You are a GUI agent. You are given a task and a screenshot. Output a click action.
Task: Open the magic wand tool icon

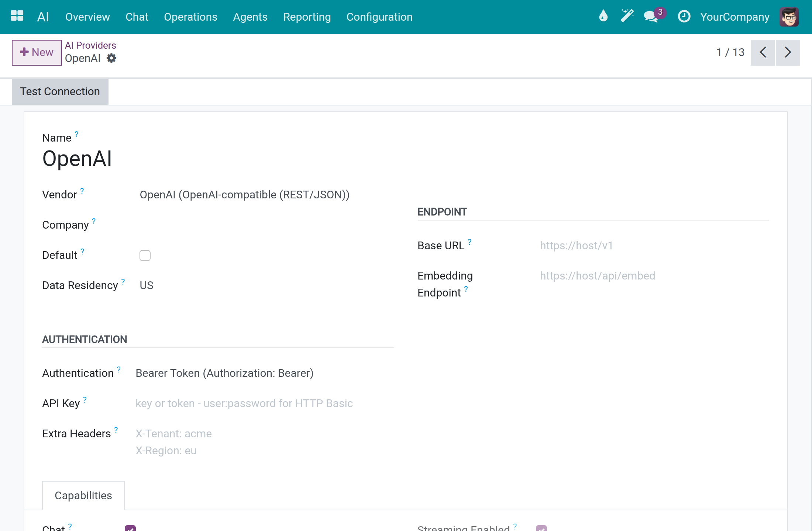(x=627, y=16)
